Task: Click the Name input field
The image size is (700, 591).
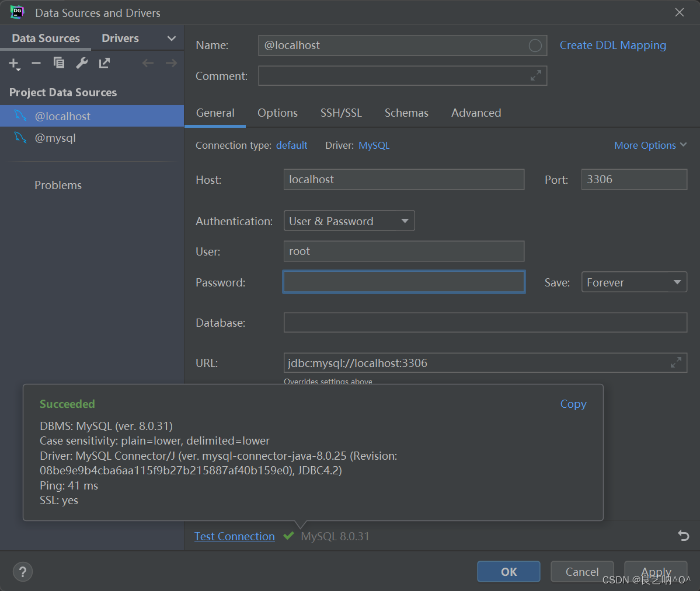Action: 402,46
